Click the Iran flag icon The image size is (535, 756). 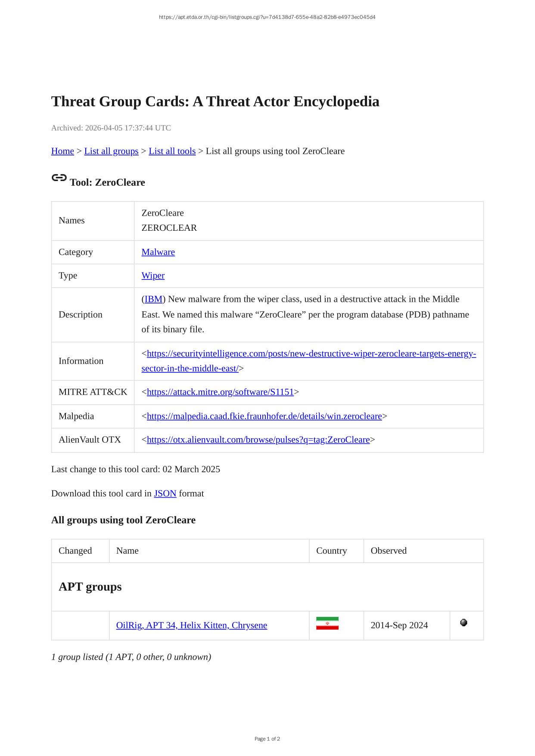[x=327, y=623]
